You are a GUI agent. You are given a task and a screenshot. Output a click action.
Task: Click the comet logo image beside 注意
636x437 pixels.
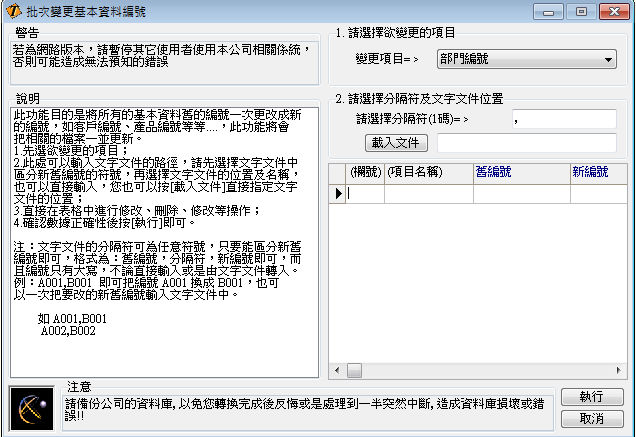point(32,407)
